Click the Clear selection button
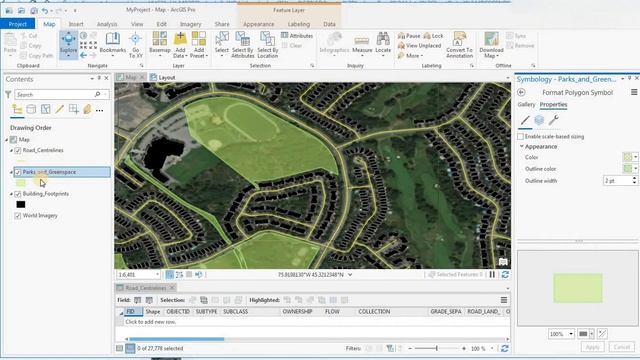Screen dimensions: 640x360 click(292, 46)
